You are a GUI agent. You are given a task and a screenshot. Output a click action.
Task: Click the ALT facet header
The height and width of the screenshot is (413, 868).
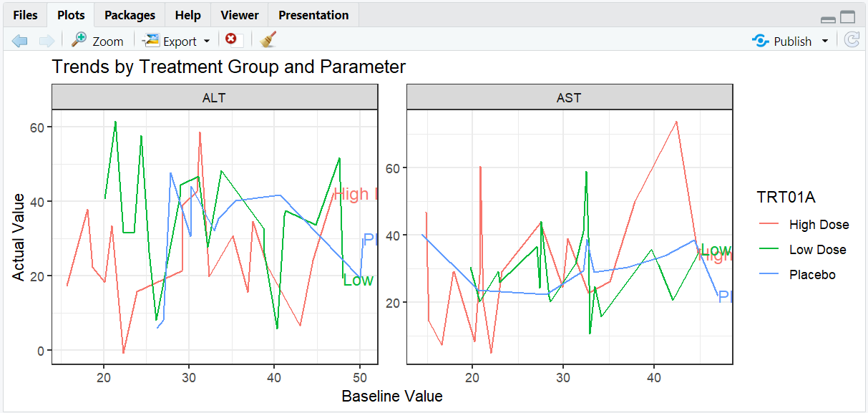pos(215,97)
